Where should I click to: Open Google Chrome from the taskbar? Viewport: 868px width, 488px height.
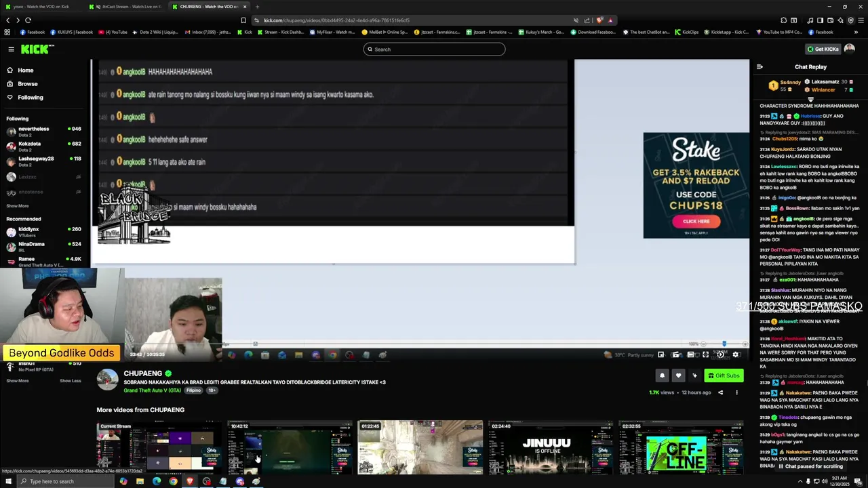pos(173,481)
